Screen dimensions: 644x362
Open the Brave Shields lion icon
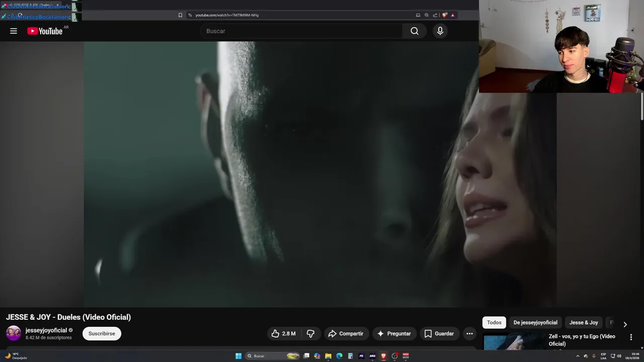(444, 15)
